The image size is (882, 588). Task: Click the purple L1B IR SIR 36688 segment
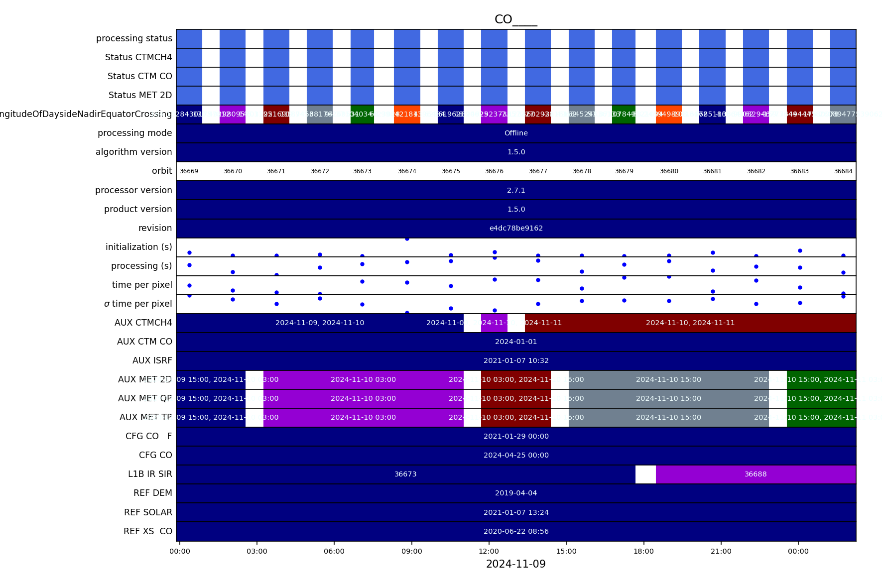click(x=756, y=474)
